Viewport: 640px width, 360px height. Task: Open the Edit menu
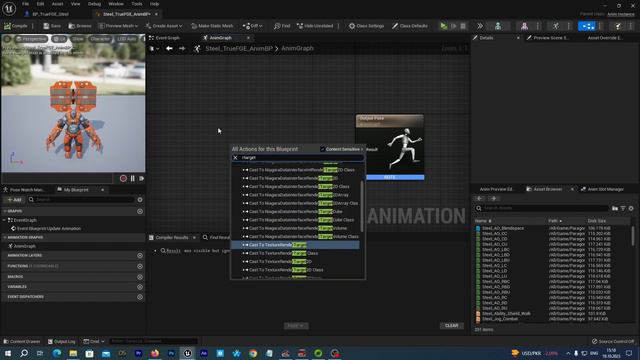click(x=40, y=4)
